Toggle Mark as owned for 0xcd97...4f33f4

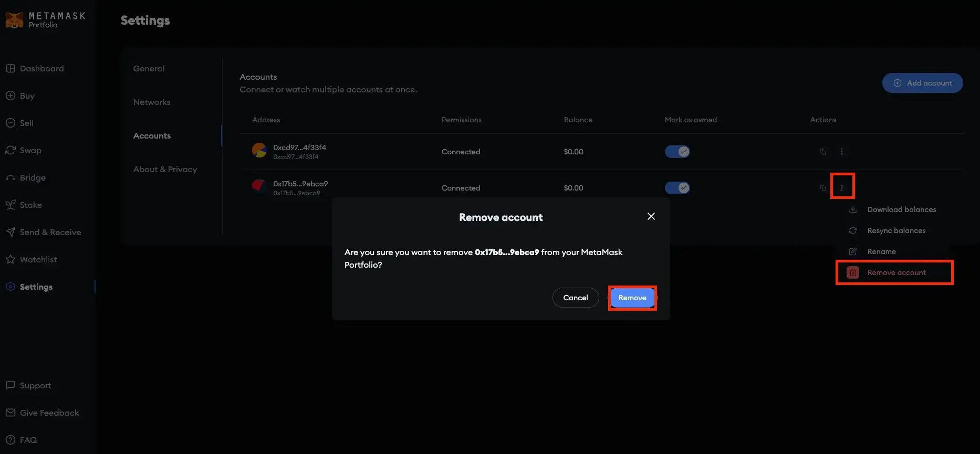[677, 152]
